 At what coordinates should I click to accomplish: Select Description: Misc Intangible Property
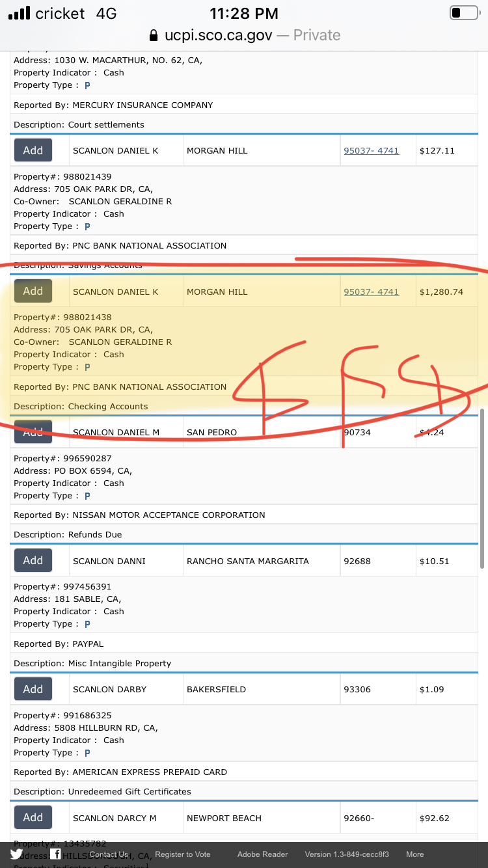tap(92, 663)
